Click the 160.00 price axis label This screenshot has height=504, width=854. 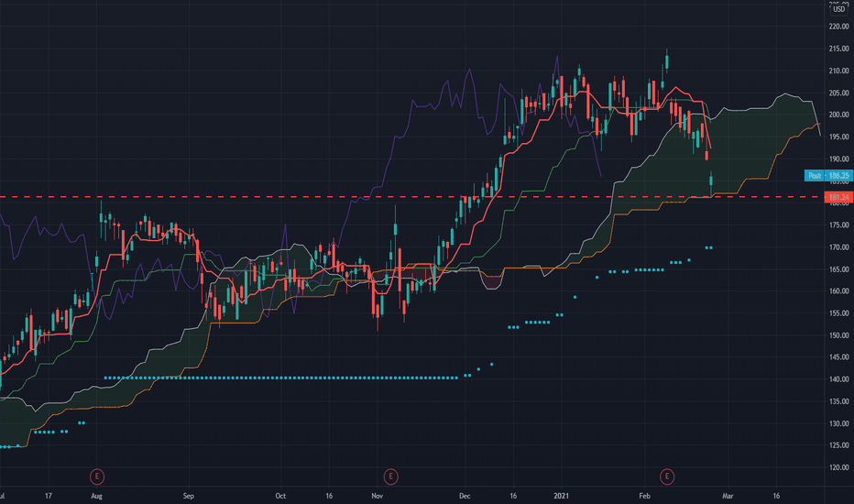pos(838,291)
